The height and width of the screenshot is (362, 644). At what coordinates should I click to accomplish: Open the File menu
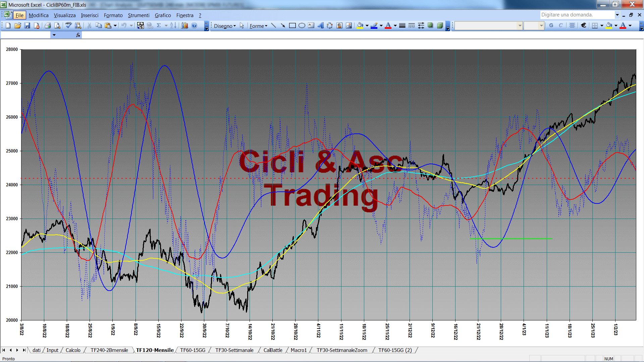[19, 15]
